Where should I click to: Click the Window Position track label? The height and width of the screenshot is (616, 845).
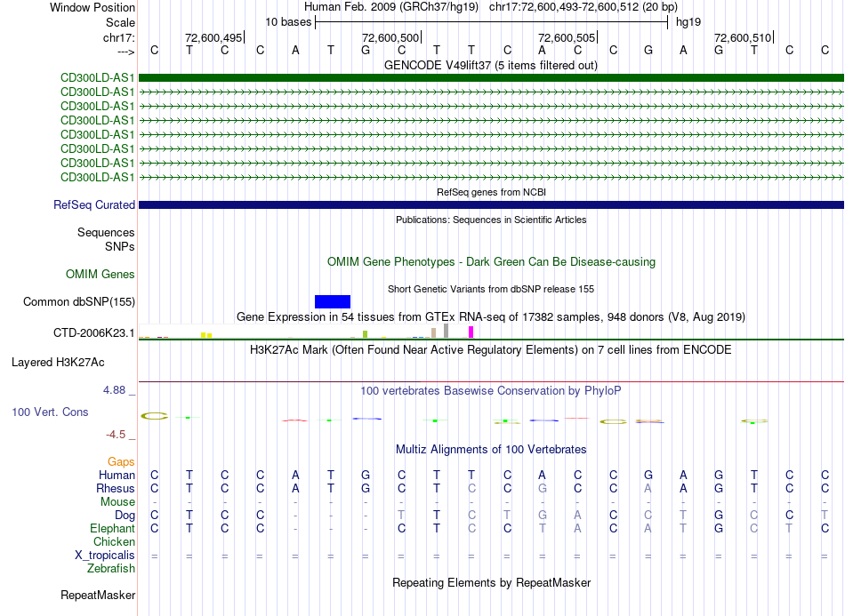93,7
